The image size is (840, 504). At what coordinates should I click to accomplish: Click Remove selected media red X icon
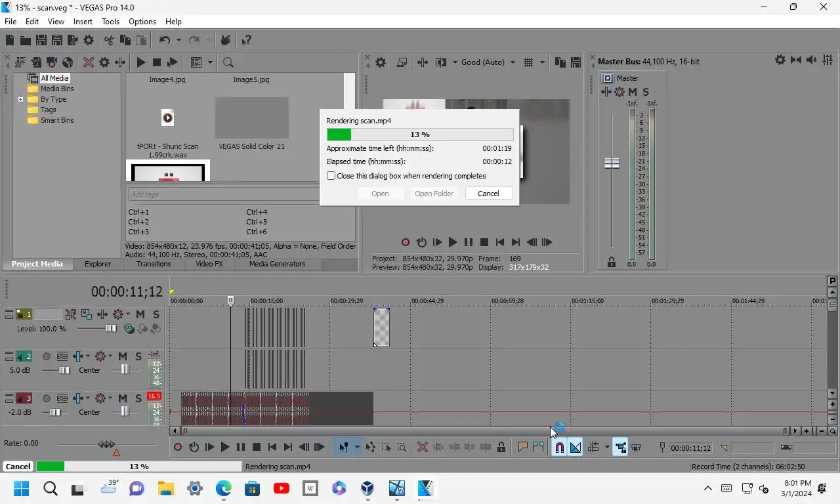click(x=88, y=62)
